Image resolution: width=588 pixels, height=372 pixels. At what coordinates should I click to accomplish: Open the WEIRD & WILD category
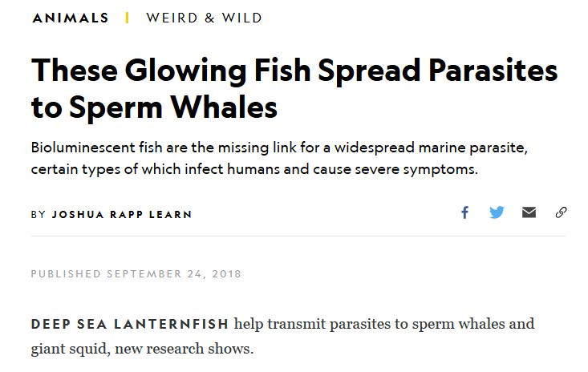click(x=205, y=18)
